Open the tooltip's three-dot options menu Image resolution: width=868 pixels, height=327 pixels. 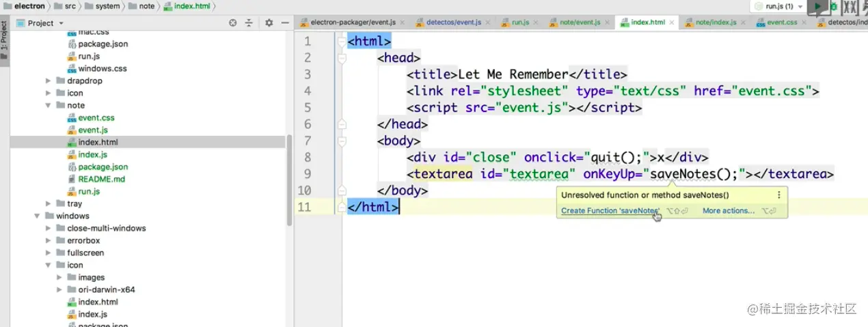click(x=778, y=195)
